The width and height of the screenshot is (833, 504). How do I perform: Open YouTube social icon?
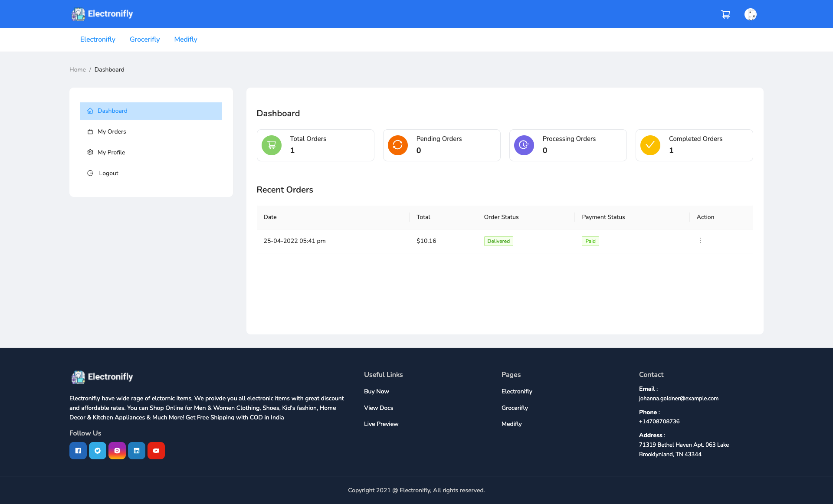[156, 451]
